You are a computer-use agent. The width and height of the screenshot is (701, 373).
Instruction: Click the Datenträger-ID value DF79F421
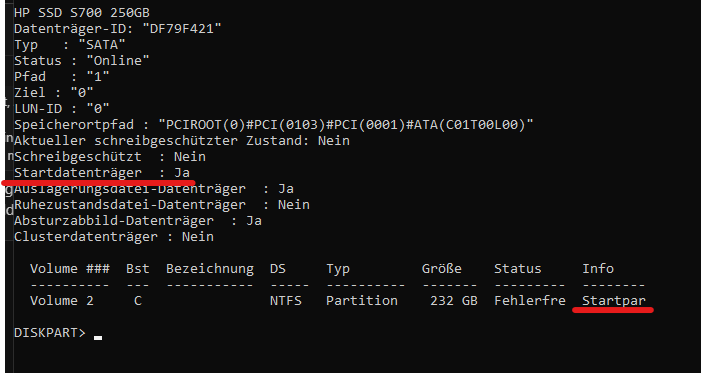click(182, 29)
